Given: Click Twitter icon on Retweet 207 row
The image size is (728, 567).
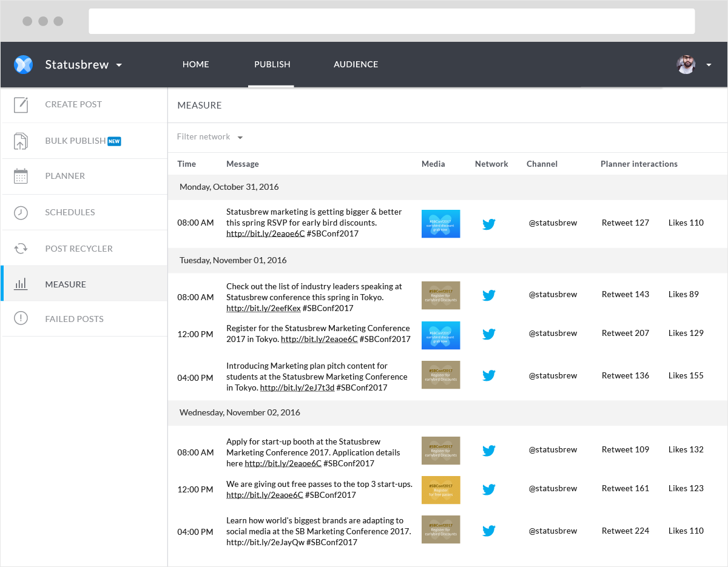Looking at the screenshot, I should click(x=489, y=334).
